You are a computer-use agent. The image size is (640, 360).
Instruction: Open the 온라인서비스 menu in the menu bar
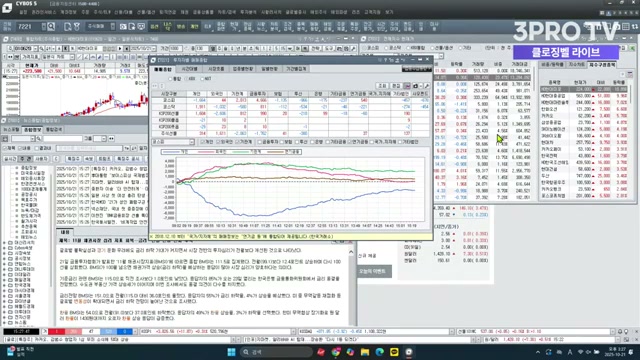tap(44, 13)
